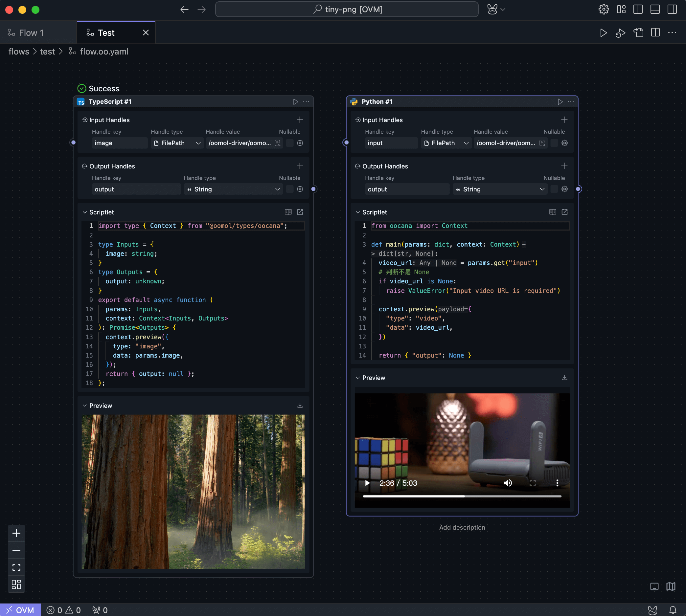Play the video in Python preview
This screenshot has width=686, height=616.
click(x=367, y=483)
